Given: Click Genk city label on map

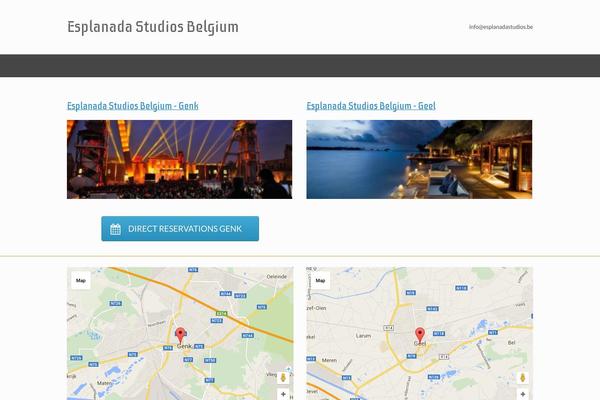Looking at the screenshot, I should 184,346.
